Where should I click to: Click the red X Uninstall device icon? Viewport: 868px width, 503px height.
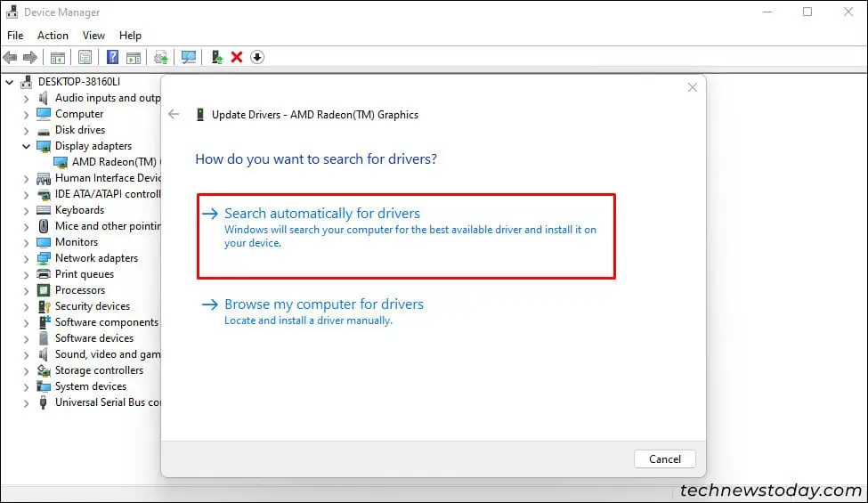(x=237, y=57)
